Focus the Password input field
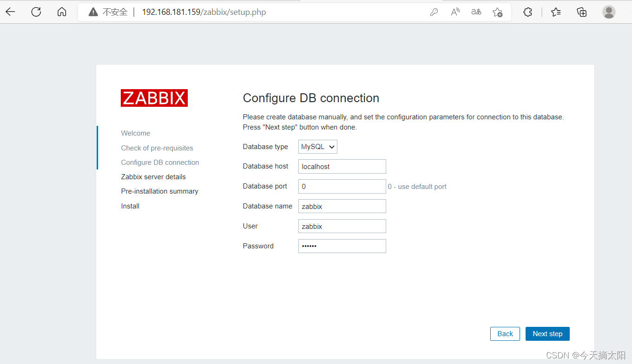The width and height of the screenshot is (632, 364). pos(342,246)
